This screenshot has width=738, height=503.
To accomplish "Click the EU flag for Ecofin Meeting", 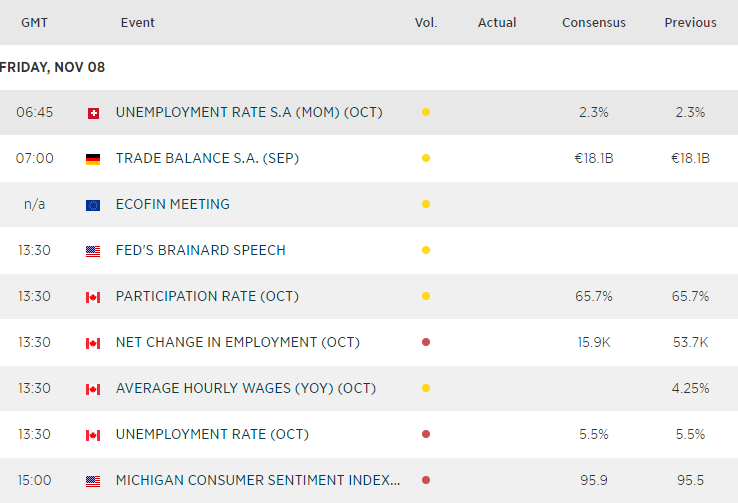I will (93, 205).
